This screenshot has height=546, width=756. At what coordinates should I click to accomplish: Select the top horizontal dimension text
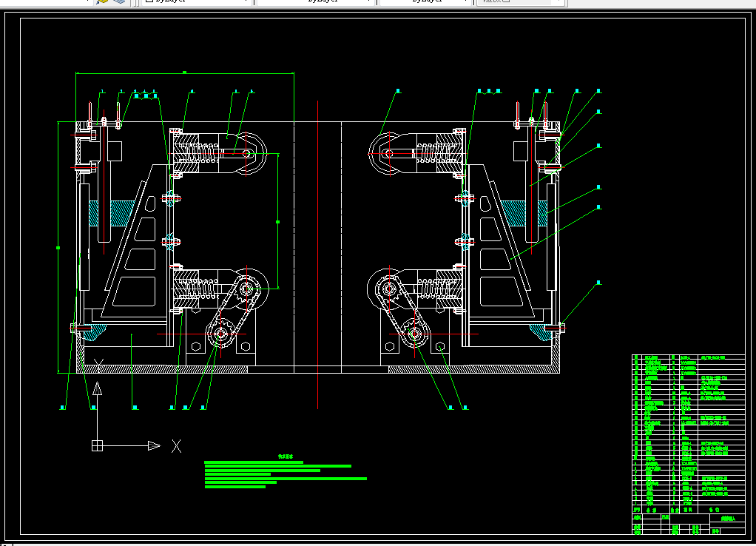click(184, 72)
